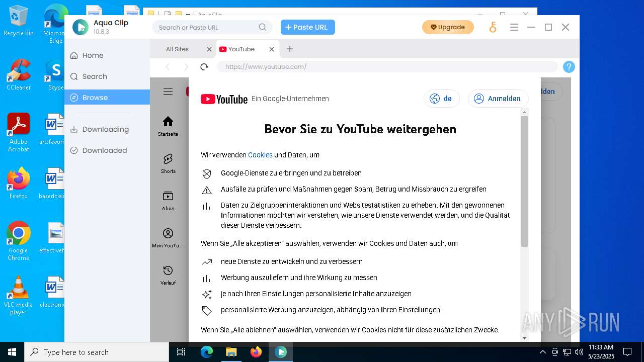644x362 pixels.
Task: Add a new browser tab
Action: coord(290,49)
